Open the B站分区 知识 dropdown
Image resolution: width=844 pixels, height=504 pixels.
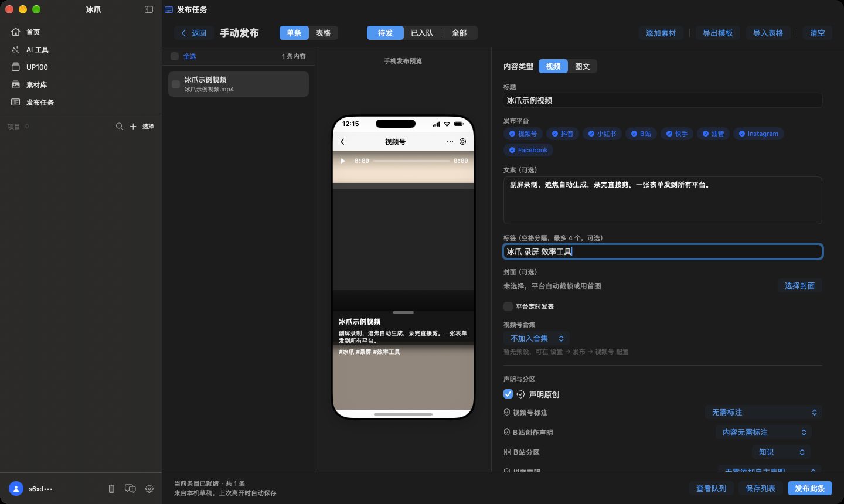[x=781, y=452]
